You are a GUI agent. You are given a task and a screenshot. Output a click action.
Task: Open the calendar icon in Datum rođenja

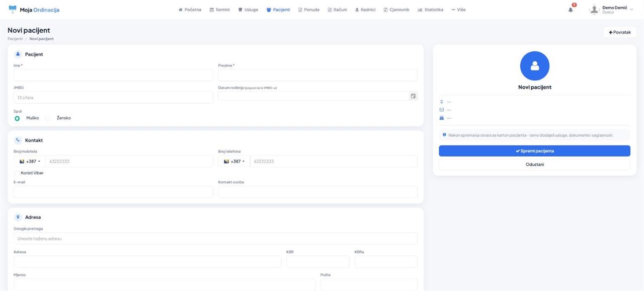(x=413, y=96)
